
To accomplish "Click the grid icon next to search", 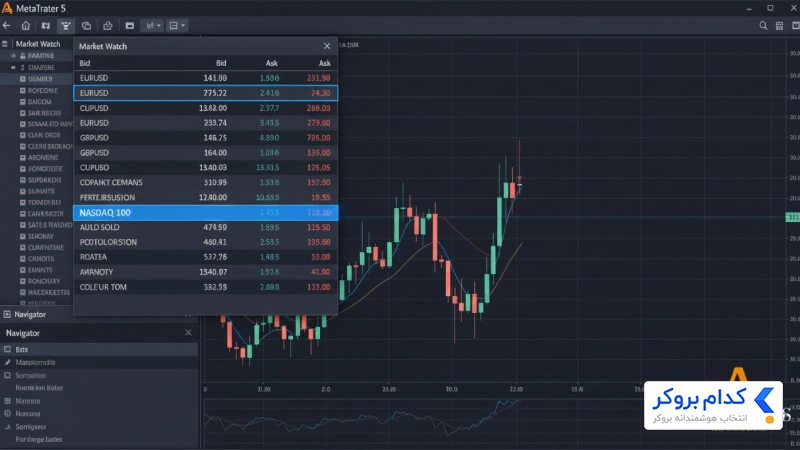I will [x=779, y=26].
